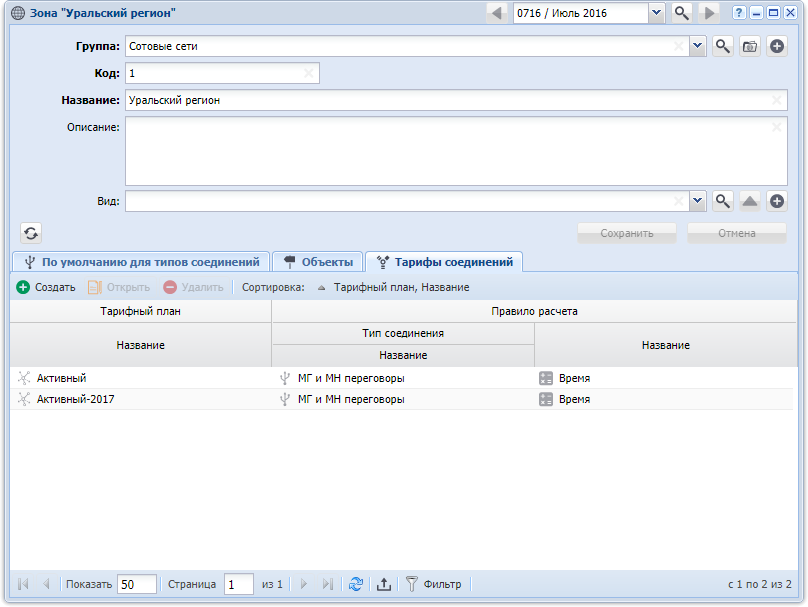The image size is (808, 607).
Task: Click the globe icon in window title
Action: tap(18, 13)
